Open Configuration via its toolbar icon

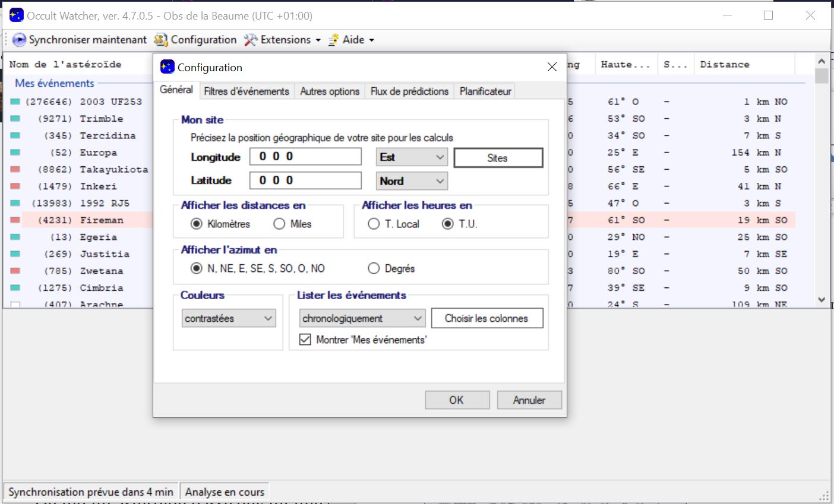click(x=161, y=40)
